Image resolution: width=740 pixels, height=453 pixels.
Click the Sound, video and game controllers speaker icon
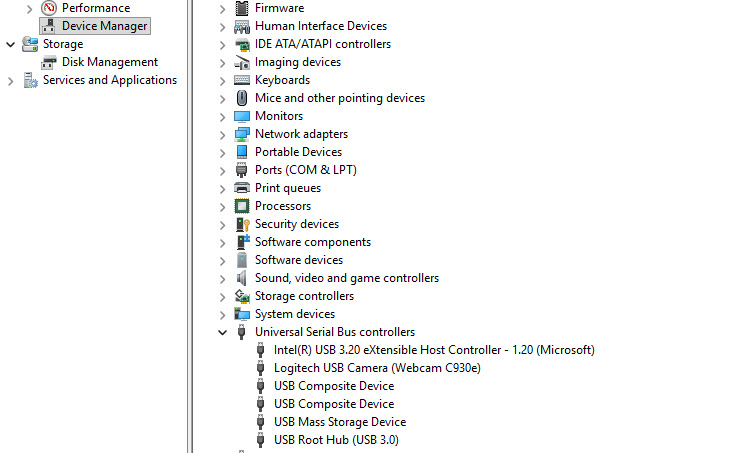[x=242, y=278]
